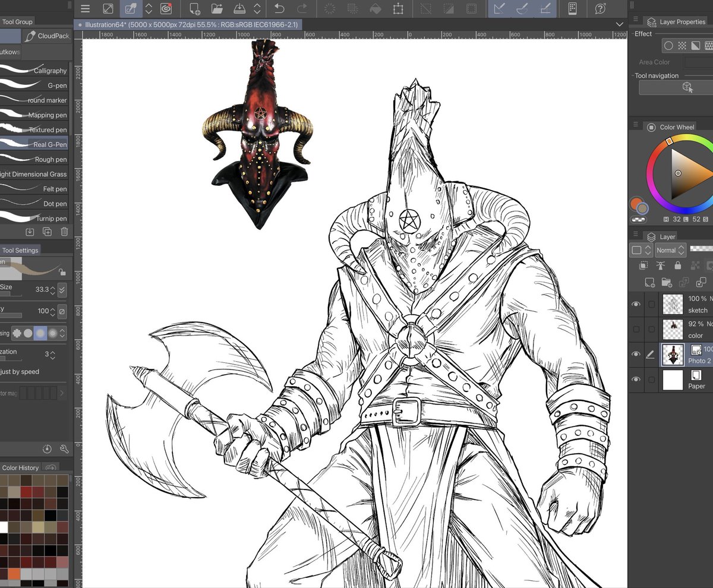Open file with the folder icon
The image size is (713, 588).
217,8
